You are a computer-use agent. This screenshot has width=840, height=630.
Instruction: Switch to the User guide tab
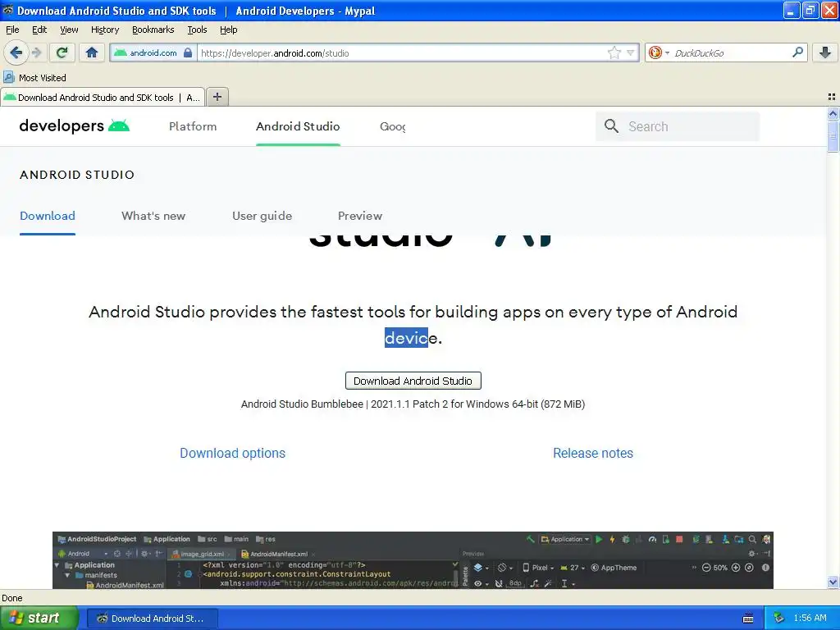[262, 216]
